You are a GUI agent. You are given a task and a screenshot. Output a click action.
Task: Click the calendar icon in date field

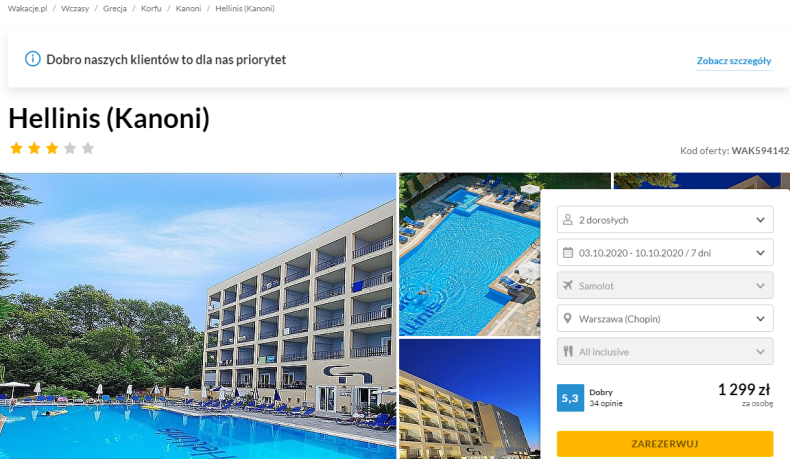tap(568, 252)
